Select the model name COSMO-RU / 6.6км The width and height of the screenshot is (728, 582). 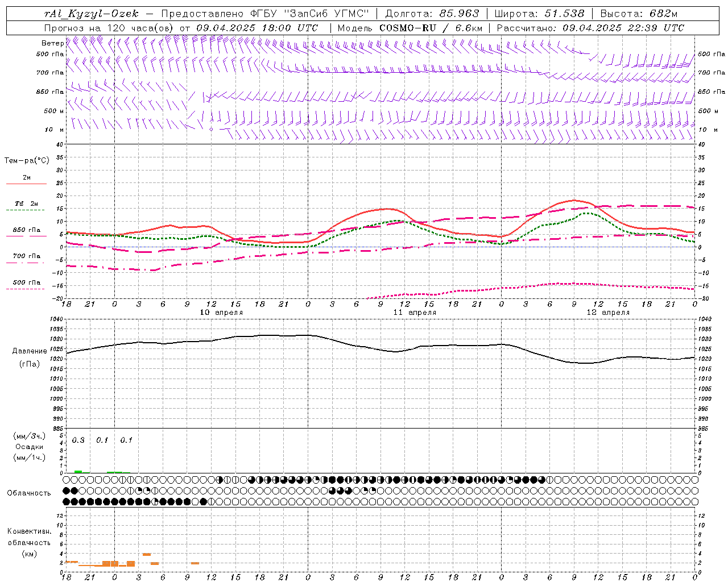pyautogui.click(x=431, y=28)
